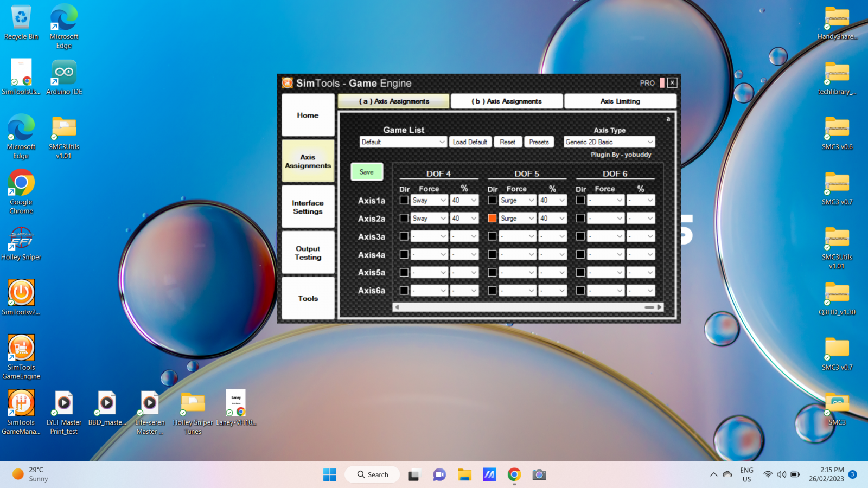Screen dimensions: 868x488
Task: Toggle Axis3a DOF 4 Dir checkbox
Action: [x=404, y=236]
